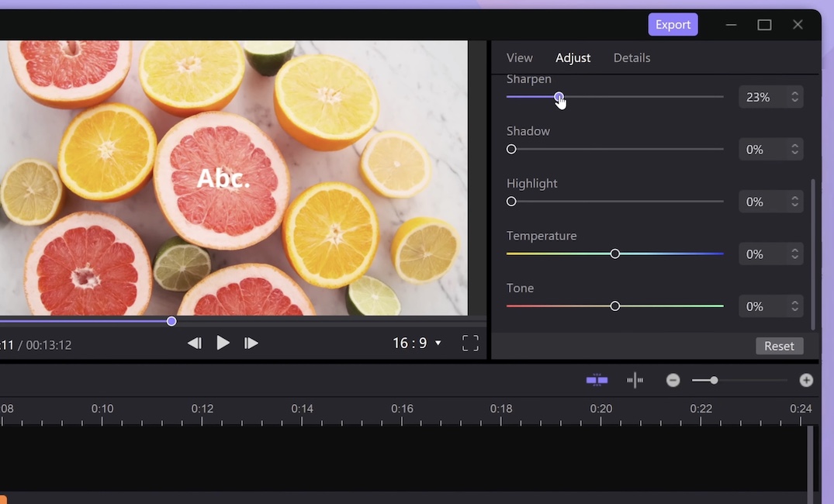
Task: Click the 00:13:12 duration text
Action: 48,345
